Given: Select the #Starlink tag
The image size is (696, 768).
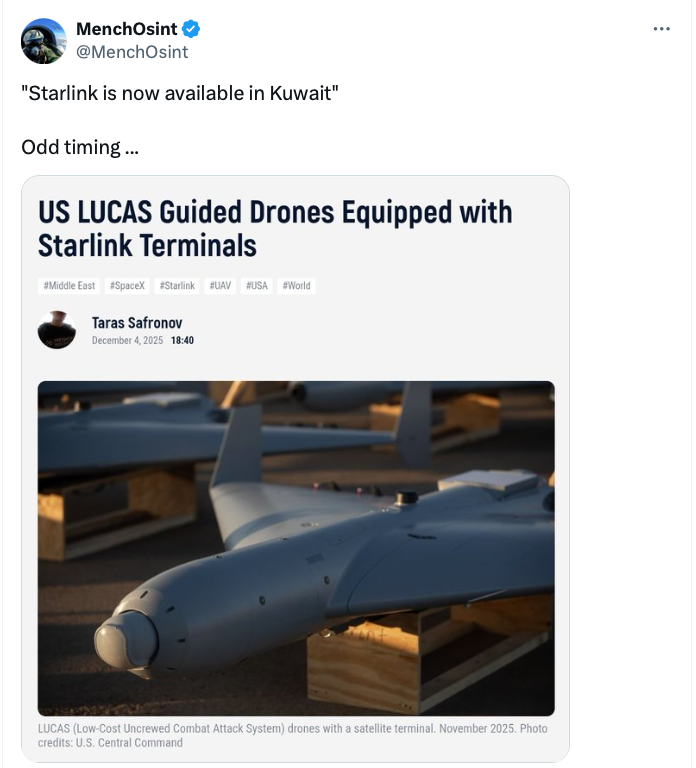Looking at the screenshot, I should (177, 286).
